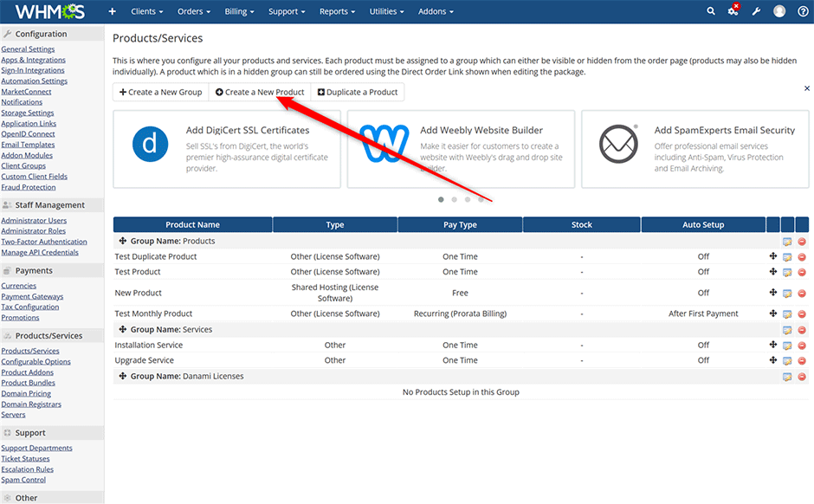The width and height of the screenshot is (814, 504).
Task: Open the Reports menu
Action: [337, 11]
